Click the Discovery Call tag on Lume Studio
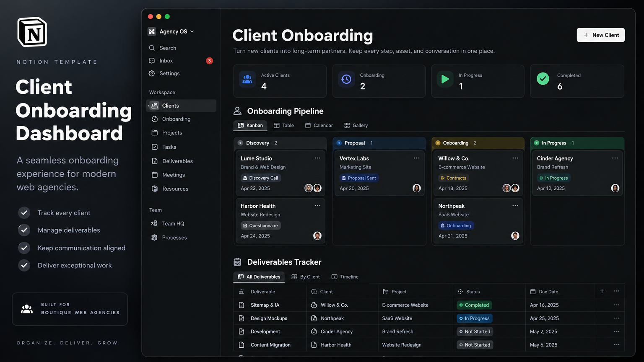This screenshot has width=644, height=362. [x=260, y=178]
